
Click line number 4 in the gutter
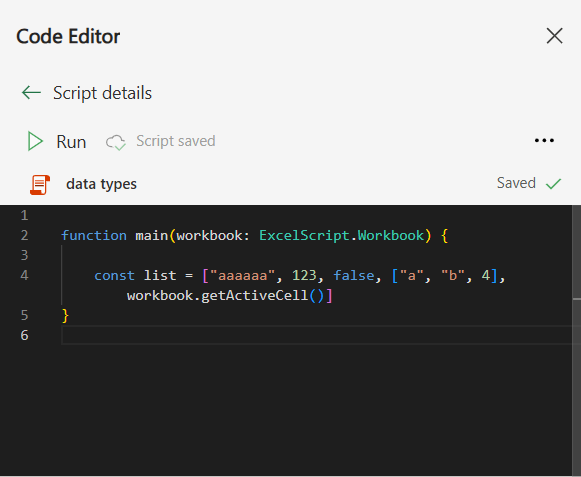24,275
